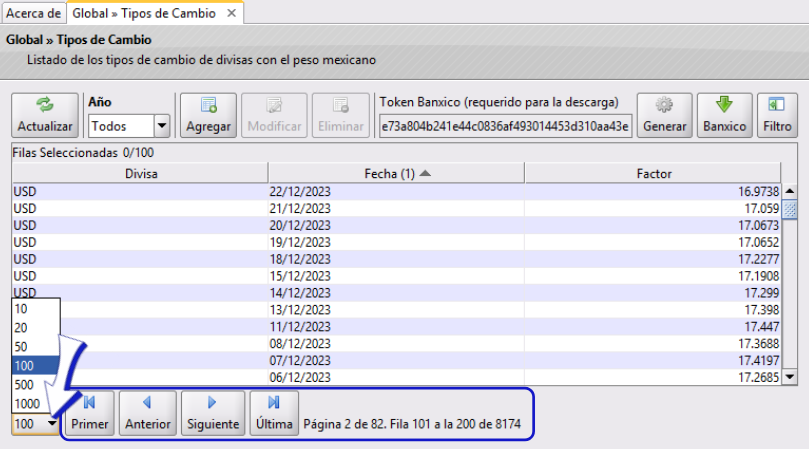The width and height of the screenshot is (809, 449).
Task: Click the factor value 17.1908
Action: (x=758, y=276)
